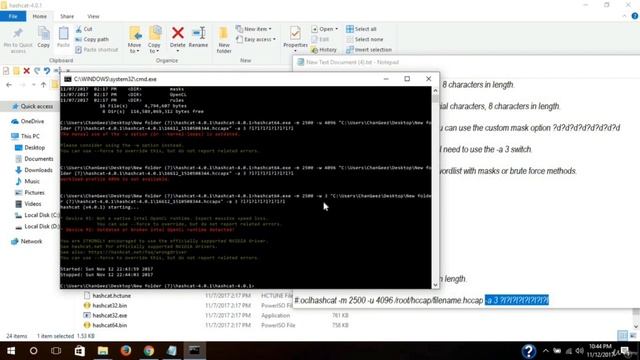Create a New folder from ribbon
The width and height of the screenshot is (640, 360).
click(224, 39)
